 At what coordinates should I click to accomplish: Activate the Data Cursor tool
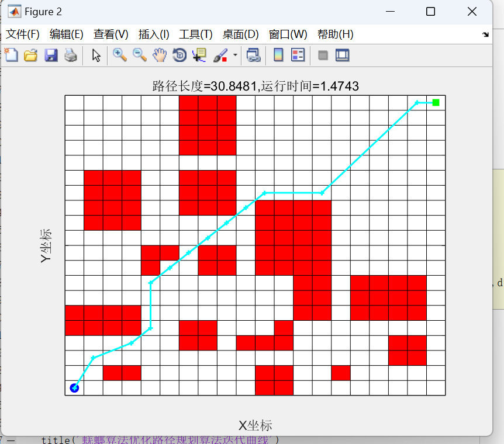[x=199, y=56]
